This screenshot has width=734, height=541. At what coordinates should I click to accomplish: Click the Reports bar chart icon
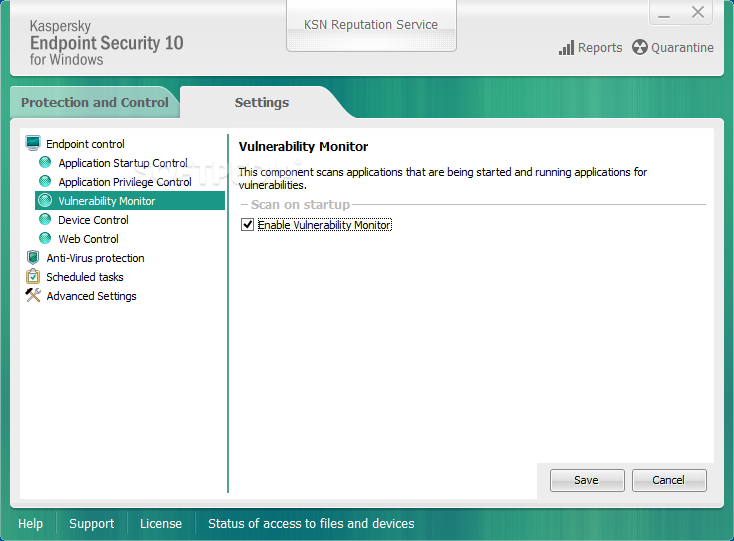566,48
